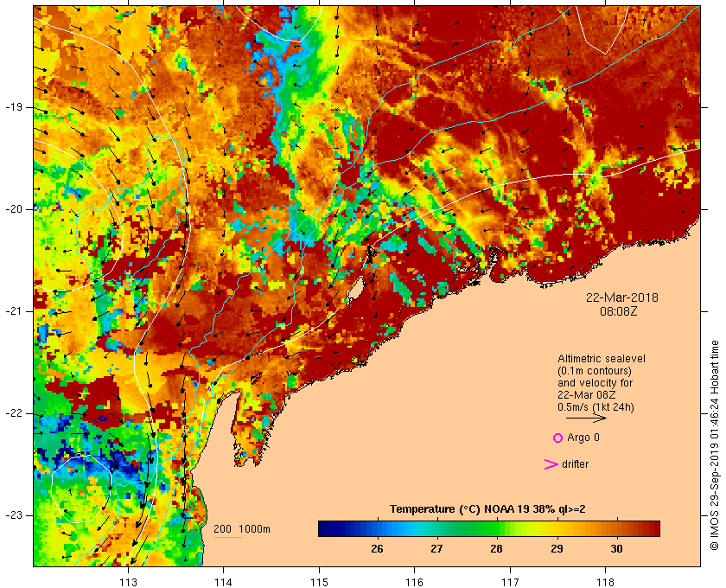Click the latitude axis label '-23'
726x588 pixels.
pos(14,515)
